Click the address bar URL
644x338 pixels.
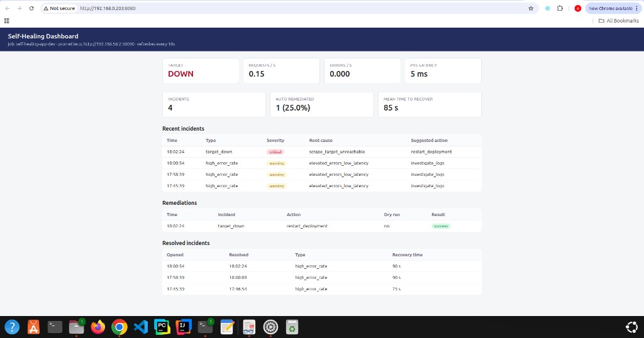click(x=108, y=8)
